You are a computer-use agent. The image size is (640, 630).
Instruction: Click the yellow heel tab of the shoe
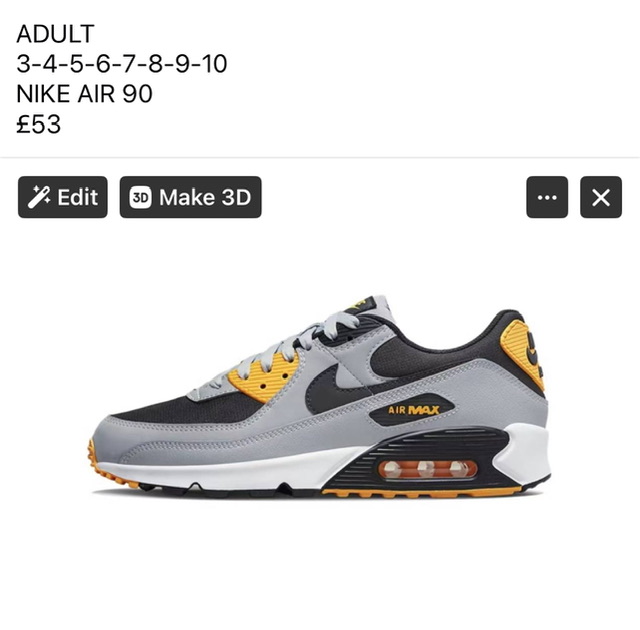click(522, 352)
